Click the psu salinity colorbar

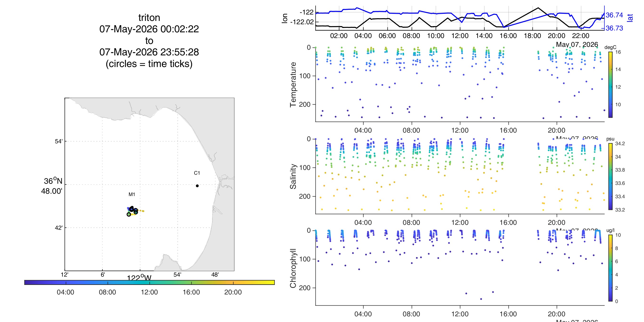610,177
